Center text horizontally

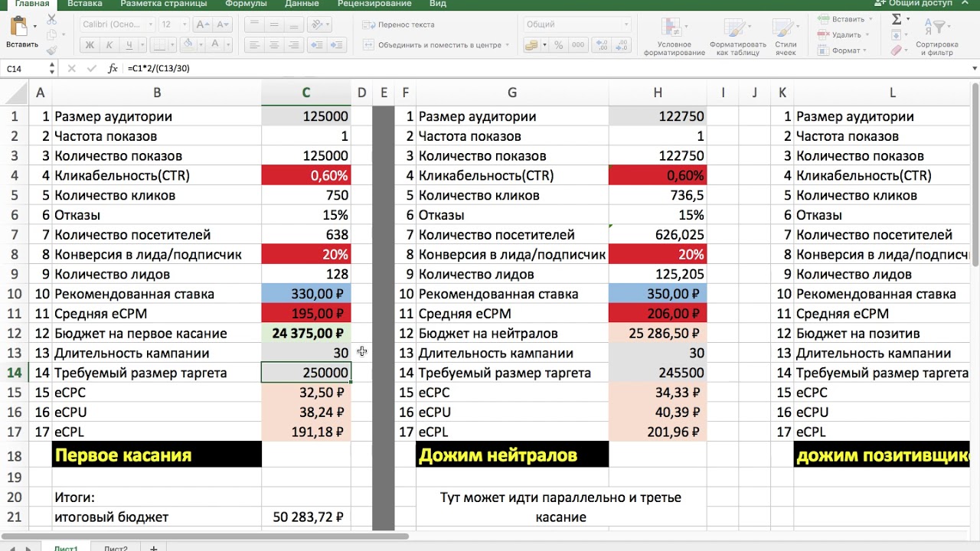tap(274, 45)
